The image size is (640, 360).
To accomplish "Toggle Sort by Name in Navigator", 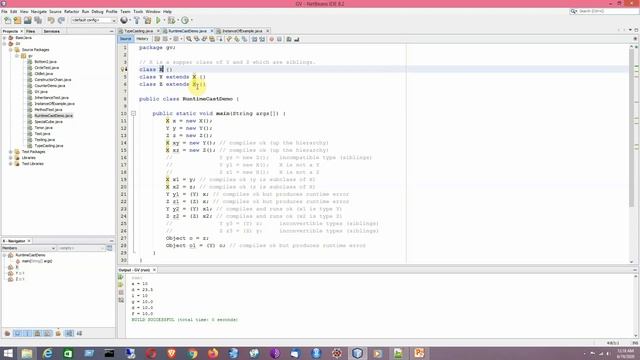I will 69,333.
